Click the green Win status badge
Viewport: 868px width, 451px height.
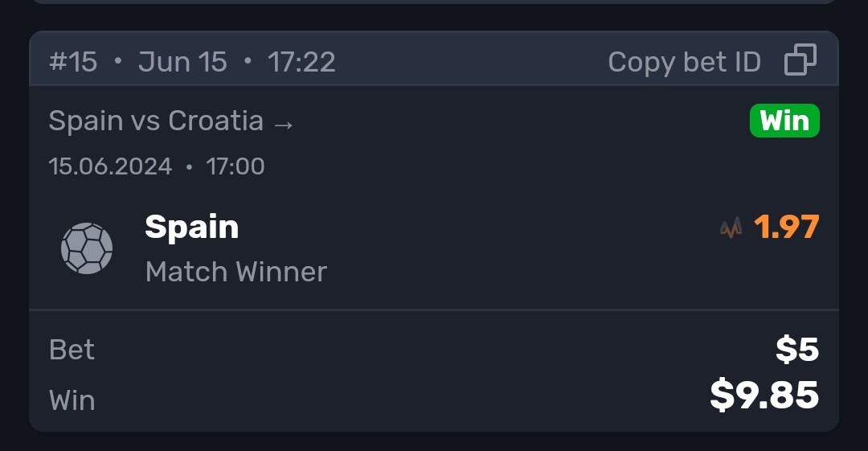coord(784,121)
